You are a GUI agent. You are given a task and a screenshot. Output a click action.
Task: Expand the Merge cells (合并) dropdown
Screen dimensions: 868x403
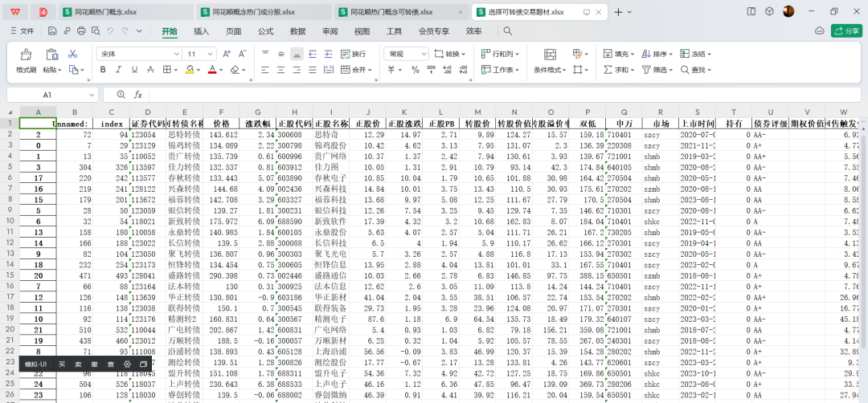coord(369,70)
